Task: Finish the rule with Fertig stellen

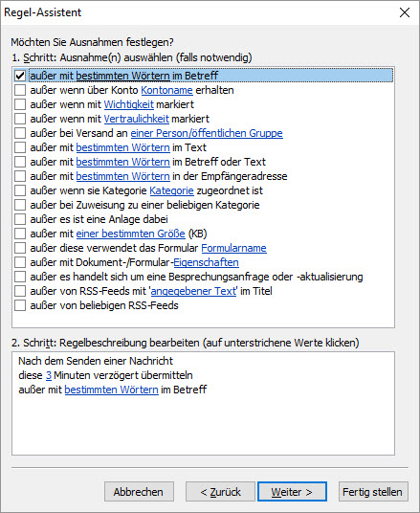Action: click(x=373, y=491)
